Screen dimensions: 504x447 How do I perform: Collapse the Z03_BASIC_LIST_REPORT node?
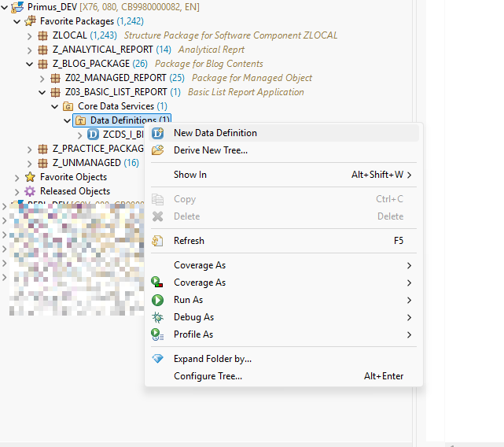[x=42, y=92]
